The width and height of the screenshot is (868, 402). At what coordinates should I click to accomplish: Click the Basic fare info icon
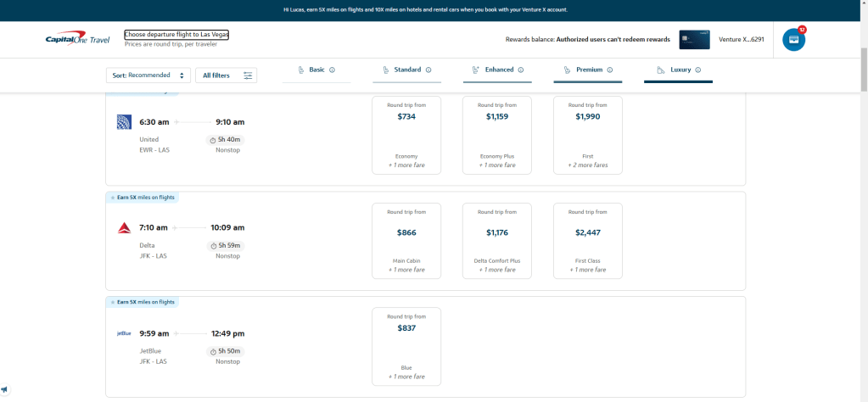pos(332,70)
